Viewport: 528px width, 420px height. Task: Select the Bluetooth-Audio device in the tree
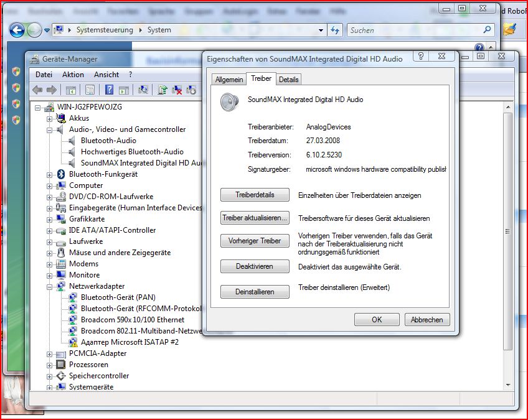pyautogui.click(x=108, y=141)
